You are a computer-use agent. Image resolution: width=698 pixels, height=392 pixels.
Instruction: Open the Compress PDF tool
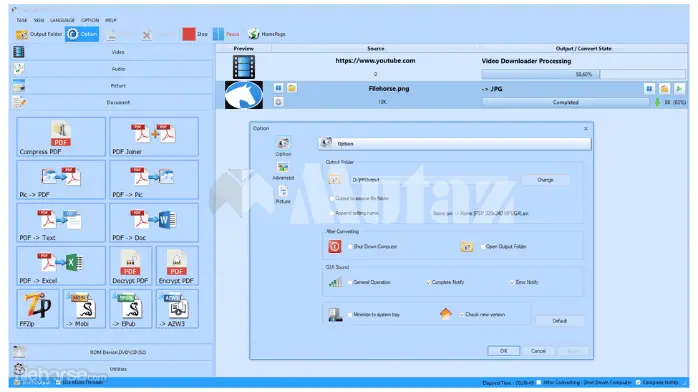pos(61,137)
